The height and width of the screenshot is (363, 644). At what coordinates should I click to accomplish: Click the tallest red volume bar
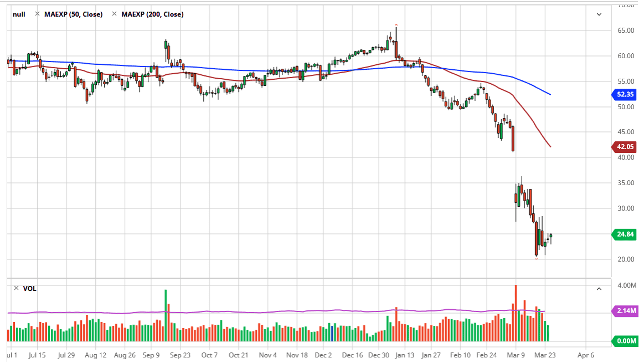point(516,313)
